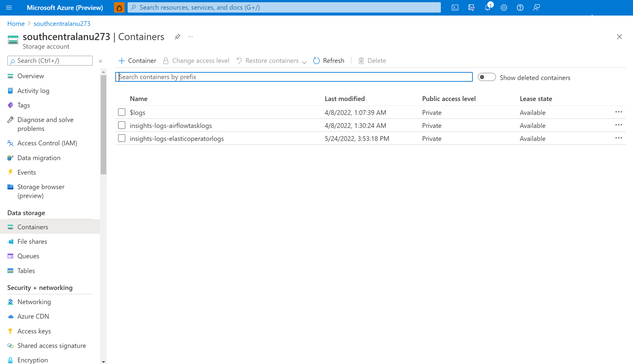Check the $logs container checkbox
The width and height of the screenshot is (633, 364).
click(x=122, y=112)
